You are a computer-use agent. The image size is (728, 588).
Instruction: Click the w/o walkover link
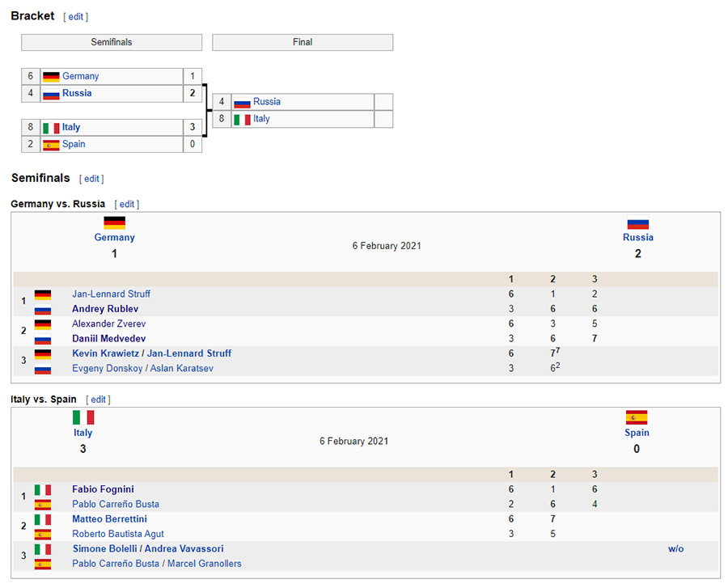point(675,549)
